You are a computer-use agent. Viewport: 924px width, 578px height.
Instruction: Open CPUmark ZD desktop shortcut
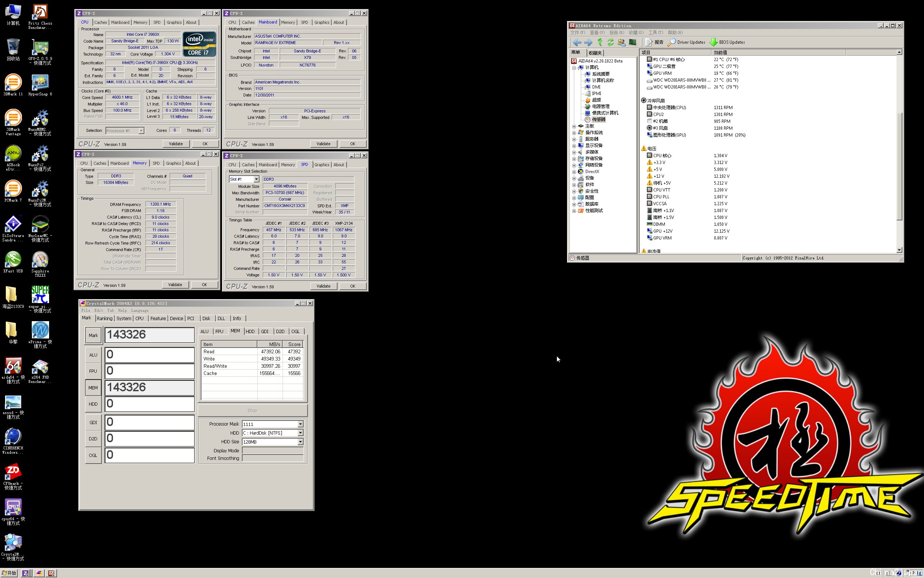(x=13, y=477)
